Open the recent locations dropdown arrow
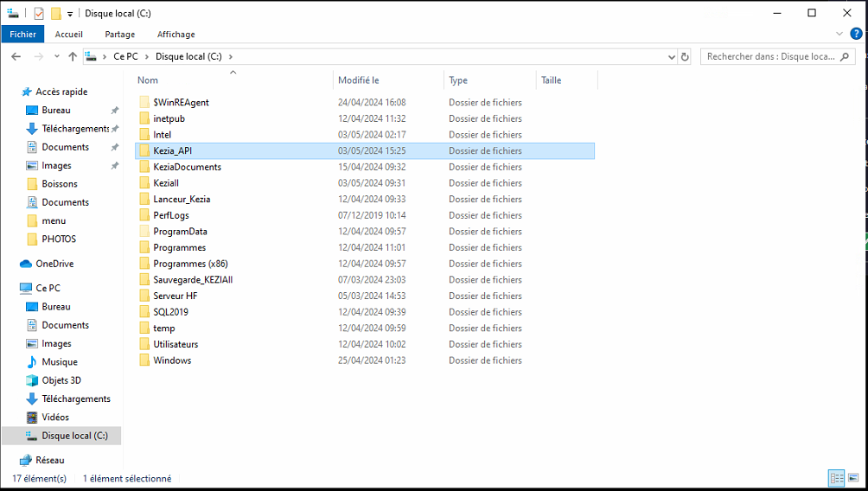This screenshot has width=868, height=491. click(x=57, y=56)
